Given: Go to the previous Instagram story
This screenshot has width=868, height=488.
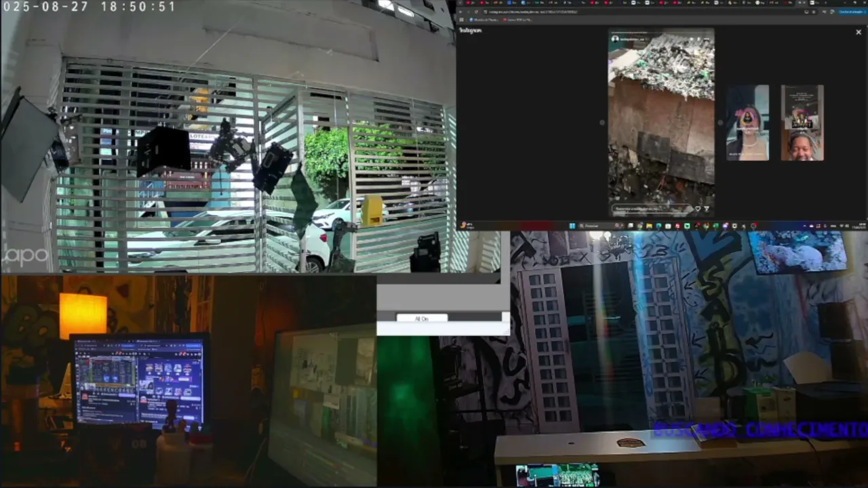Looking at the screenshot, I should pyautogui.click(x=602, y=123).
